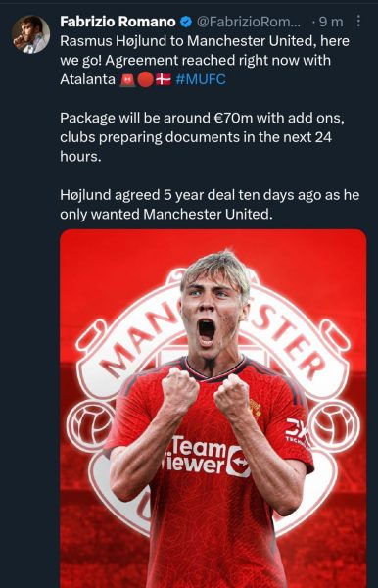This screenshot has height=588, width=378.
Task: Select the 'here we go!' tweet paragraph
Action: (x=205, y=60)
